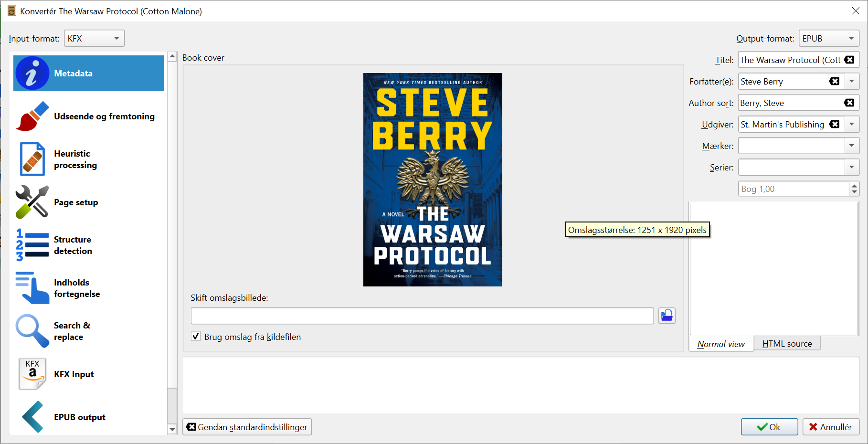Open the Structure detection numbered-list icon

tap(32, 245)
